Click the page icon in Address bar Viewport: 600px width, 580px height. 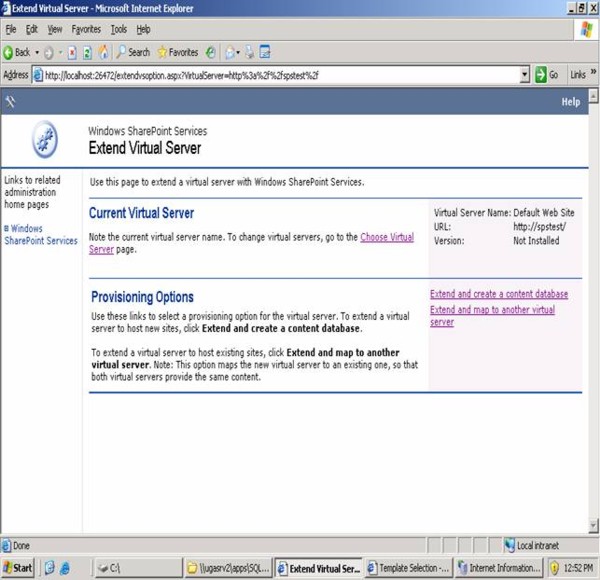(38, 75)
